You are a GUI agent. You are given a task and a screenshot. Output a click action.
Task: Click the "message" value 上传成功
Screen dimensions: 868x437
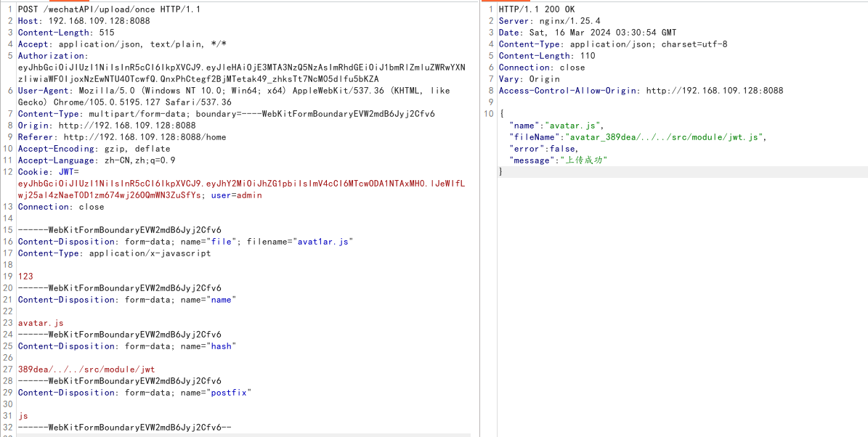pos(583,160)
